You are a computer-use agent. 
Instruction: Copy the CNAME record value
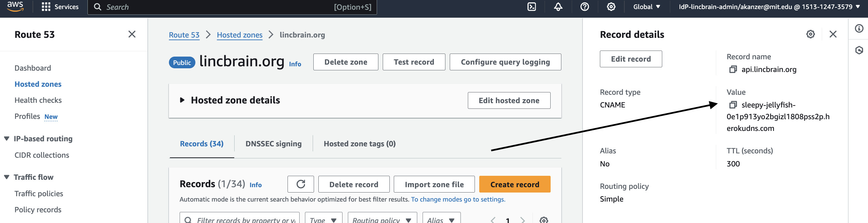[733, 105]
